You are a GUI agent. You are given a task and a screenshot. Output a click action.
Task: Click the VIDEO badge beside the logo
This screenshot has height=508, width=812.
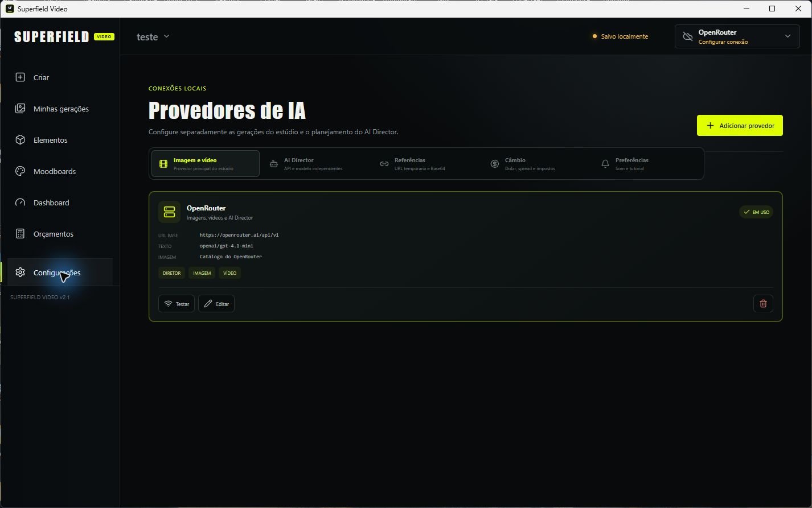point(104,36)
